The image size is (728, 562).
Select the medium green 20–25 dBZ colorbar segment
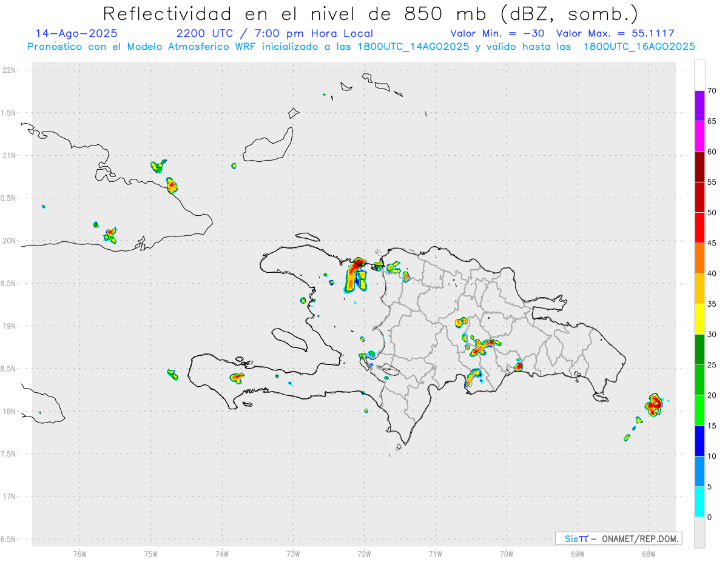point(699,380)
